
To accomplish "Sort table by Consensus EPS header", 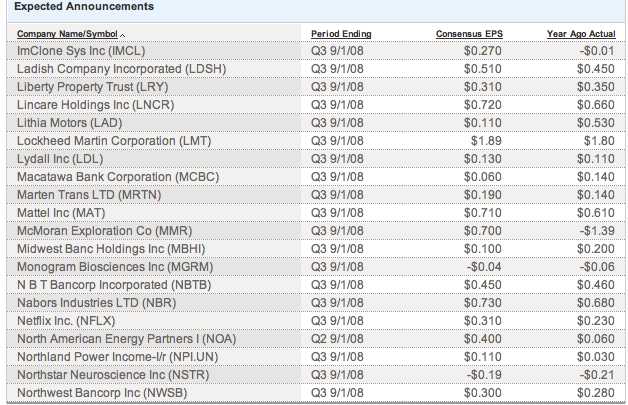I will (x=469, y=35).
